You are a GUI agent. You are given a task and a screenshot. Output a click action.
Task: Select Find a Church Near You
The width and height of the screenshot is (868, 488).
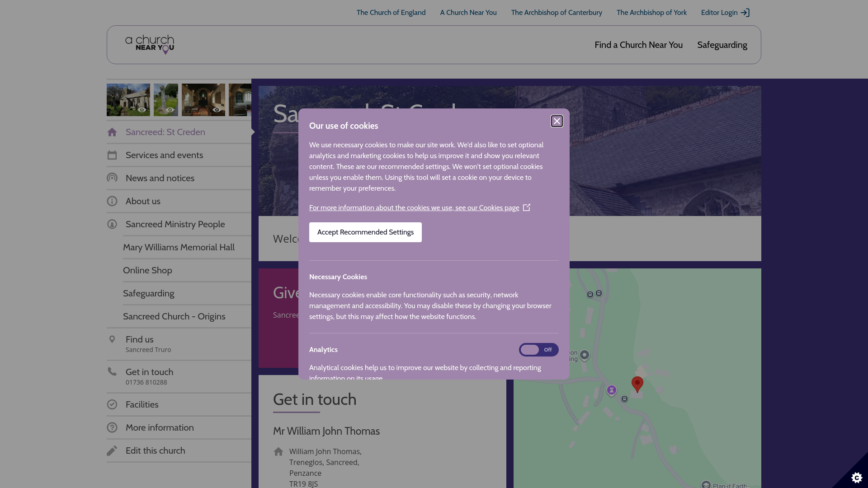pyautogui.click(x=638, y=45)
